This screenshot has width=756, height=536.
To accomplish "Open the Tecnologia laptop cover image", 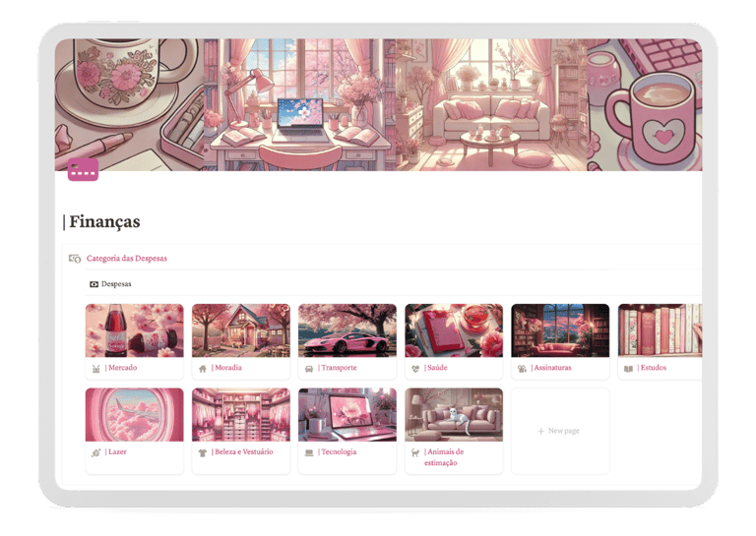I will coord(347,415).
